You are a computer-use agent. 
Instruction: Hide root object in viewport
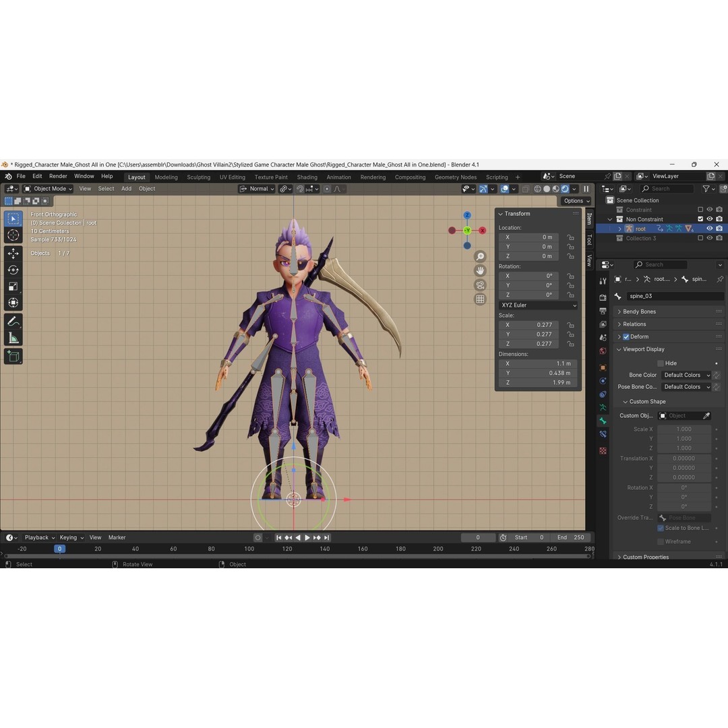pyautogui.click(x=709, y=229)
